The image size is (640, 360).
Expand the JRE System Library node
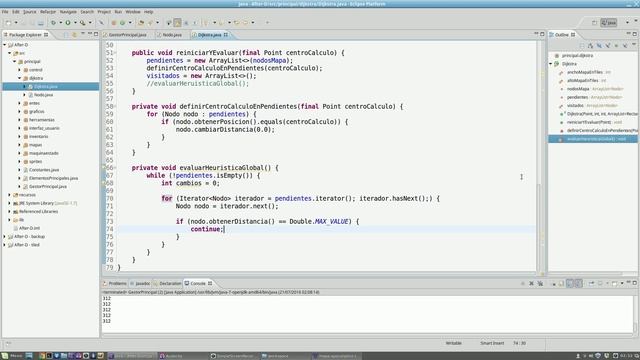click(x=10, y=203)
